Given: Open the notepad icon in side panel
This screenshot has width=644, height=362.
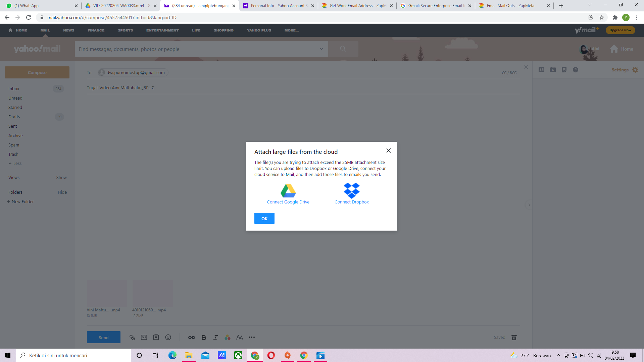Looking at the screenshot, I should coord(564,70).
